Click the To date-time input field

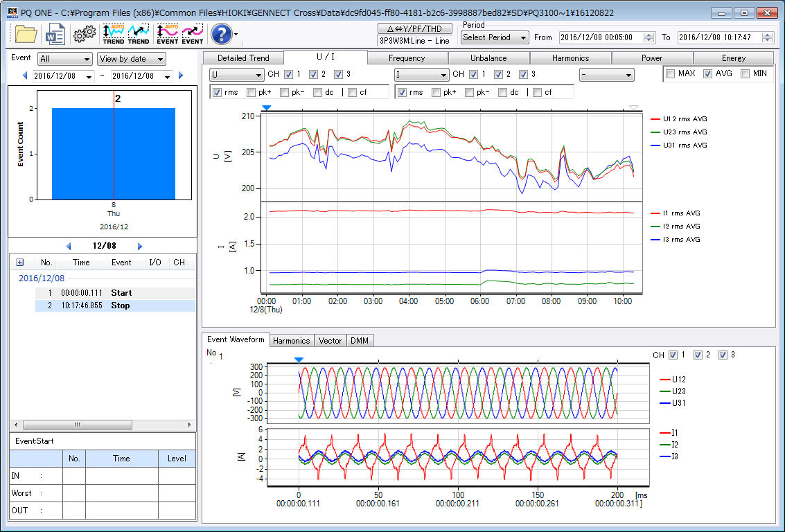(721, 37)
